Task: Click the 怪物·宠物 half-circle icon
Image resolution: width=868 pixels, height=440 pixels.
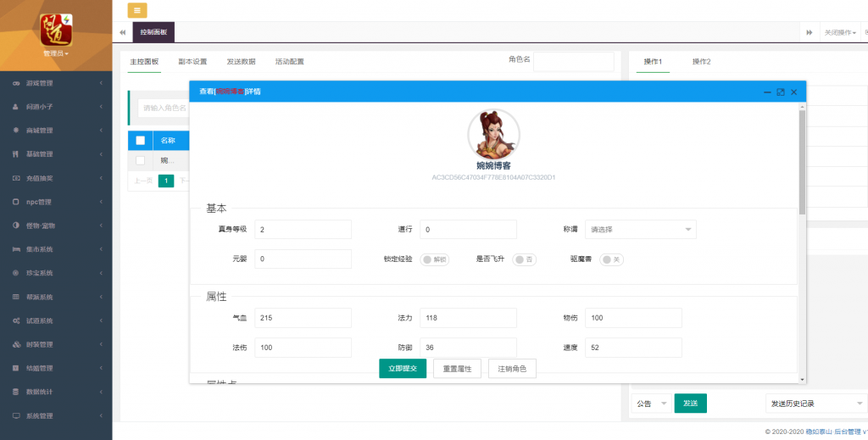Action: (x=16, y=226)
